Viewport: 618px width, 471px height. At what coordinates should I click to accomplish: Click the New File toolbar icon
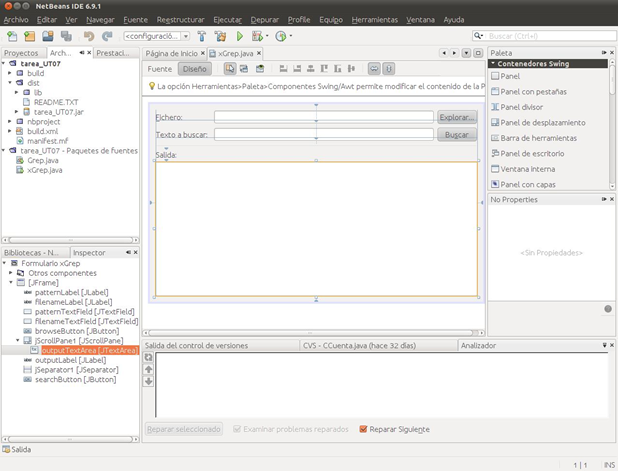(12, 36)
